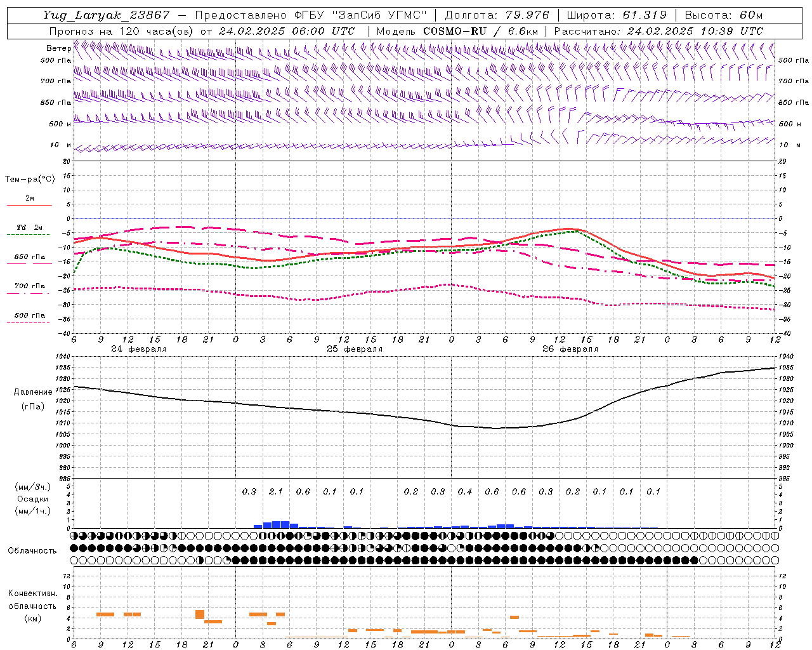Click the solid line sample under 2м legend

click(29, 205)
